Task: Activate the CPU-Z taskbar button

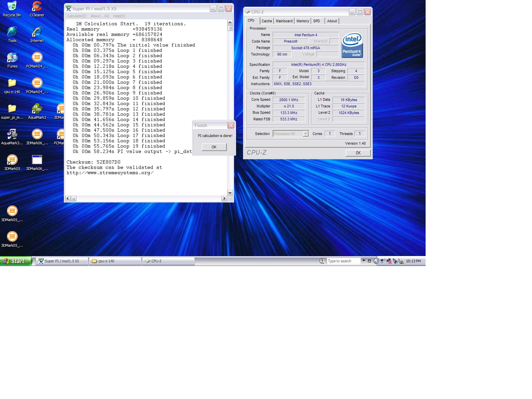Action: click(168, 261)
